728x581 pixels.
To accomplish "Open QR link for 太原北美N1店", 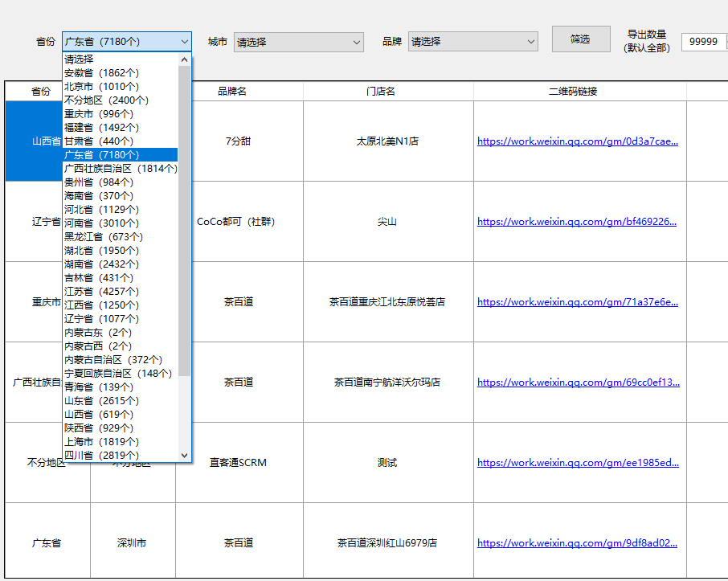I will [x=577, y=141].
